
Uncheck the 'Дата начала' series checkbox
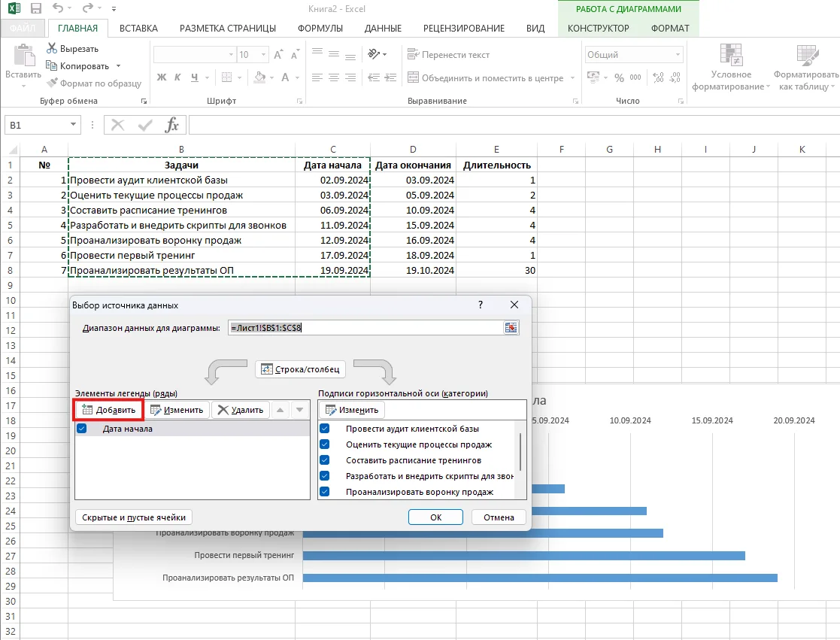(x=81, y=429)
